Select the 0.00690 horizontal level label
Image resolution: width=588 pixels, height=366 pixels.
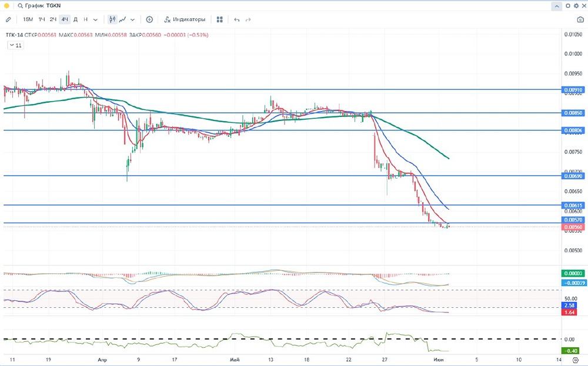pos(573,176)
